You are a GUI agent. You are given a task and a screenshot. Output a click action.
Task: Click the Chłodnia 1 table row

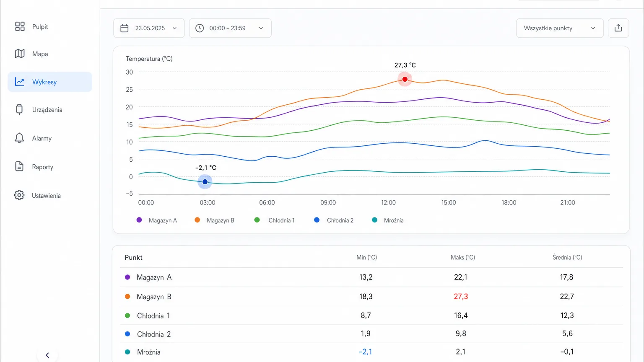click(371, 315)
